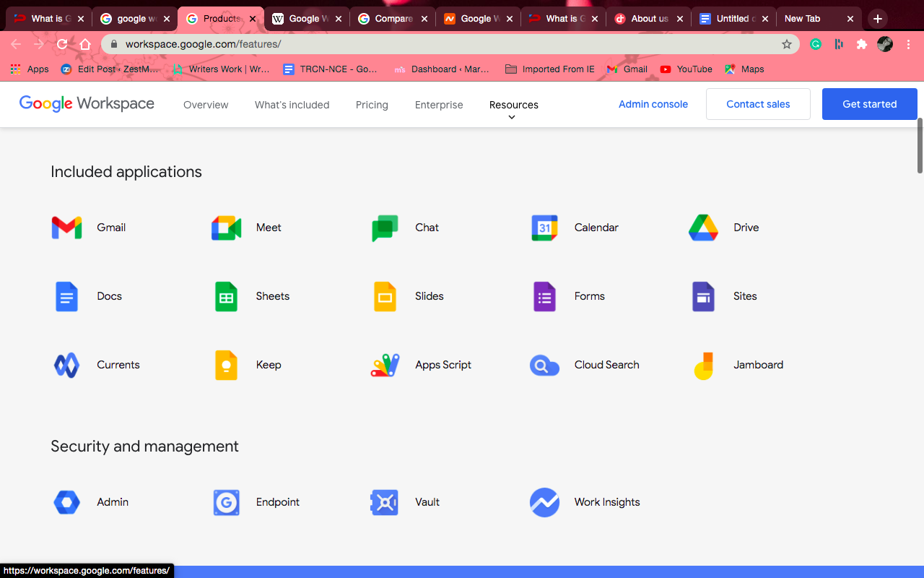This screenshot has height=578, width=924.
Task: Select the Work Insights icon
Action: click(544, 501)
